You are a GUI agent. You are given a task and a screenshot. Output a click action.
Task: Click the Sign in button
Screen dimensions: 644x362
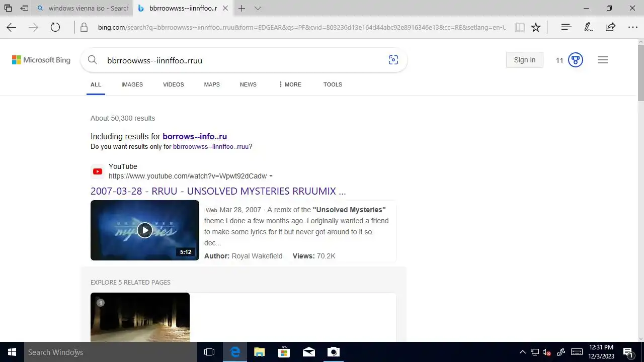coord(525,60)
